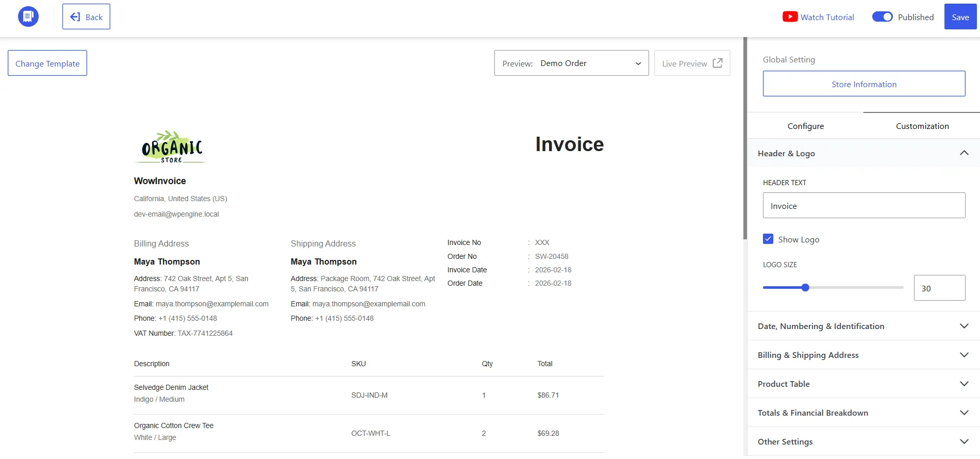This screenshot has height=459, width=980.
Task: Click the Billing Address heading
Action: pyautogui.click(x=161, y=243)
